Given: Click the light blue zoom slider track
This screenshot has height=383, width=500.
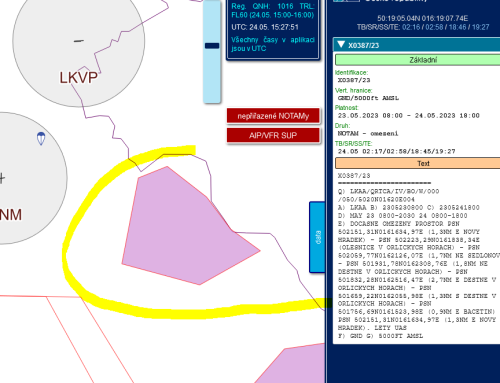Looking at the screenshot, I should (x=212, y=52).
